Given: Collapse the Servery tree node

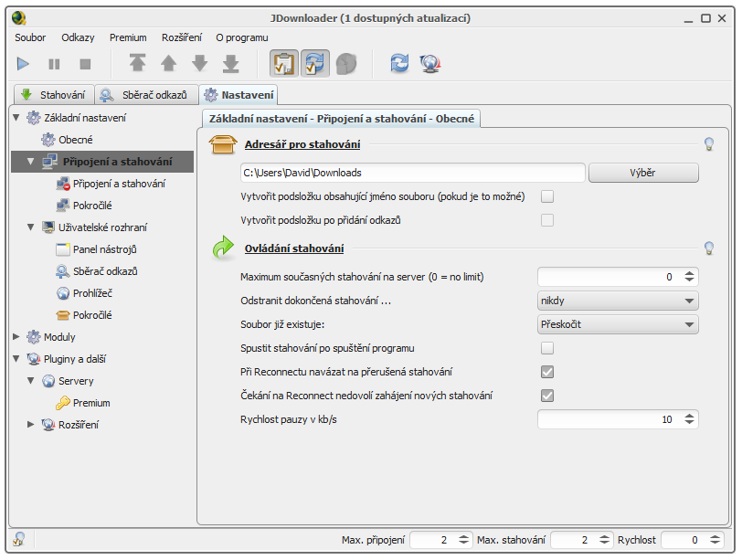Looking at the screenshot, I should [x=31, y=380].
